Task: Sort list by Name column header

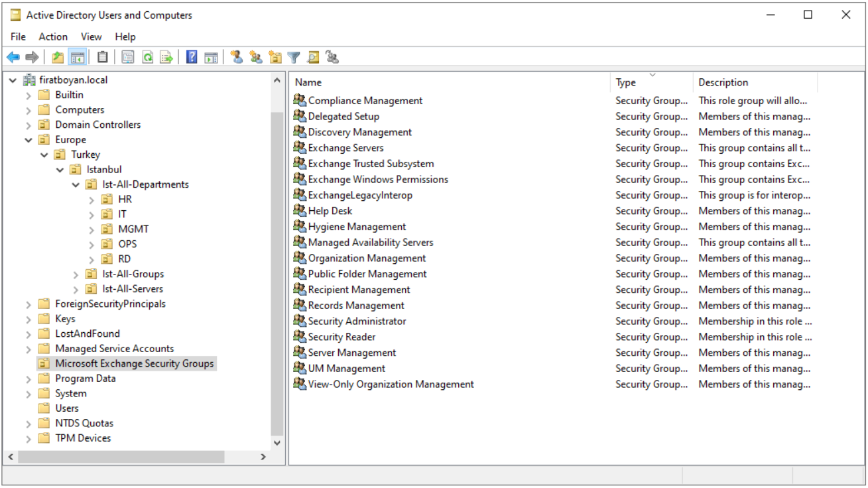Action: pos(450,82)
